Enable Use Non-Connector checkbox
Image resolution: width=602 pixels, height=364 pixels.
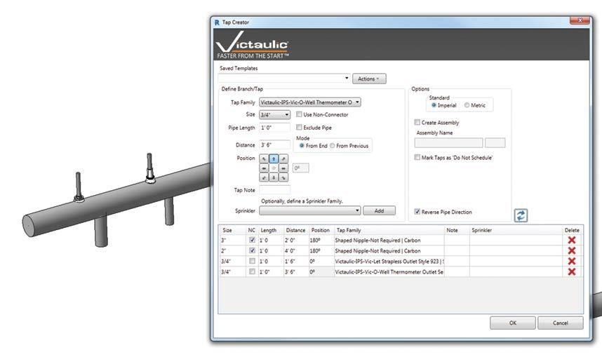pyautogui.click(x=299, y=114)
